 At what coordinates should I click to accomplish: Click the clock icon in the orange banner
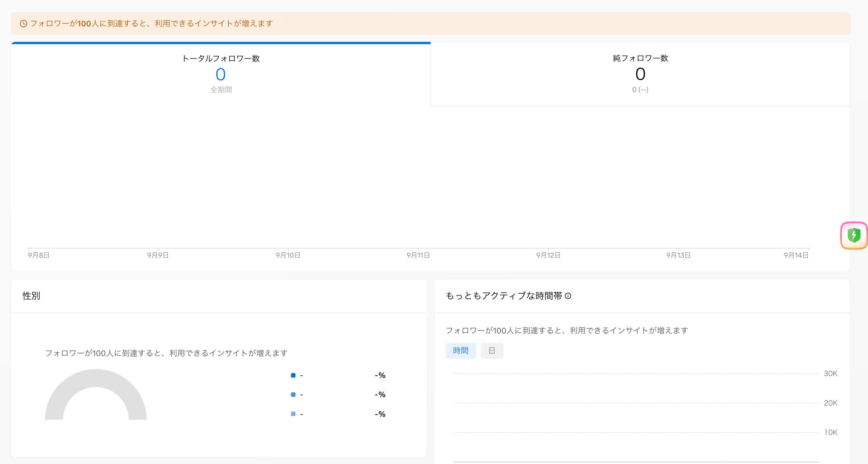click(x=23, y=23)
